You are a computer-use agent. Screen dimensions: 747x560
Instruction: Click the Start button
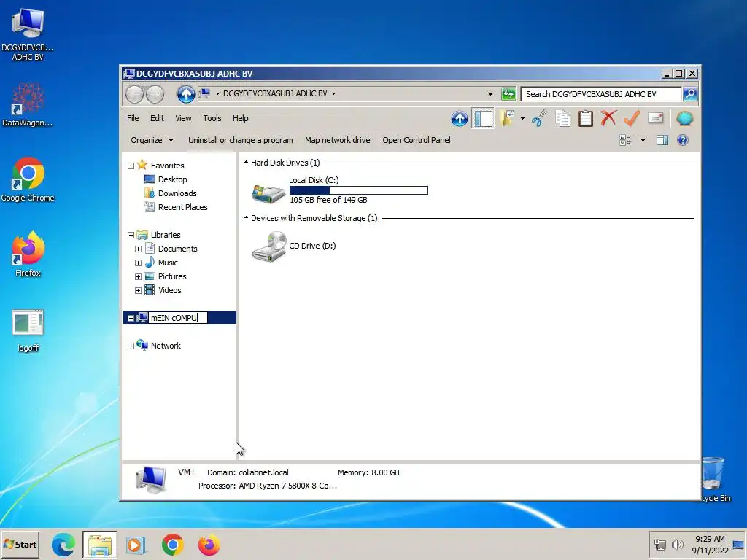tap(20, 544)
